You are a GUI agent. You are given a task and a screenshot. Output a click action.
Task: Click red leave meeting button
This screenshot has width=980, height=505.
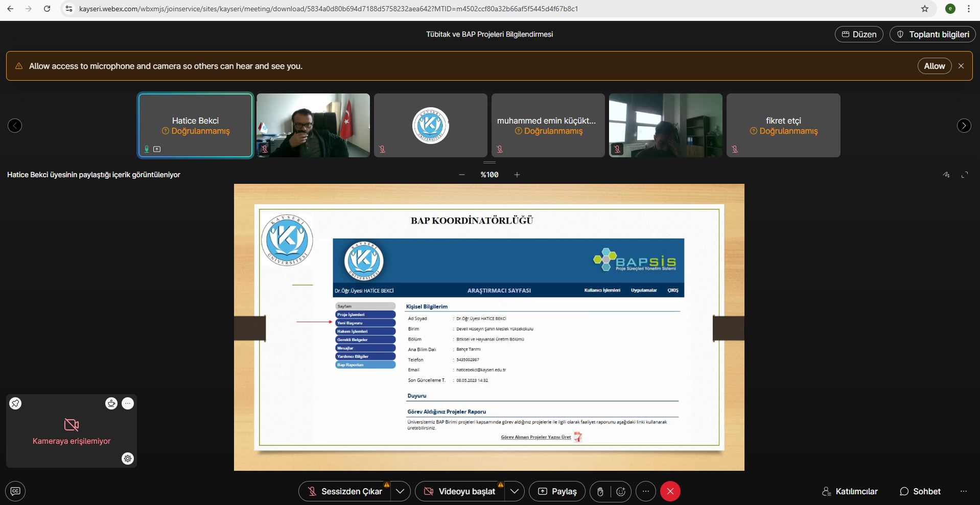(x=670, y=491)
